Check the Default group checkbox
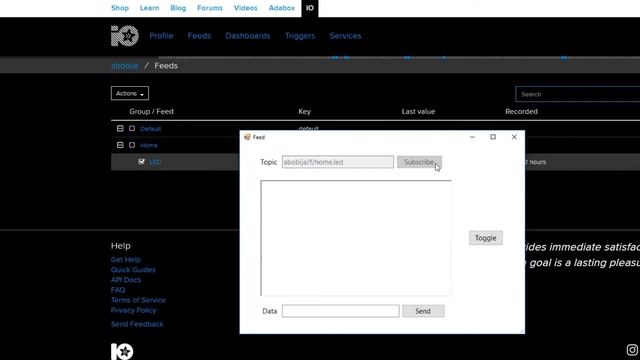 pos(132,128)
